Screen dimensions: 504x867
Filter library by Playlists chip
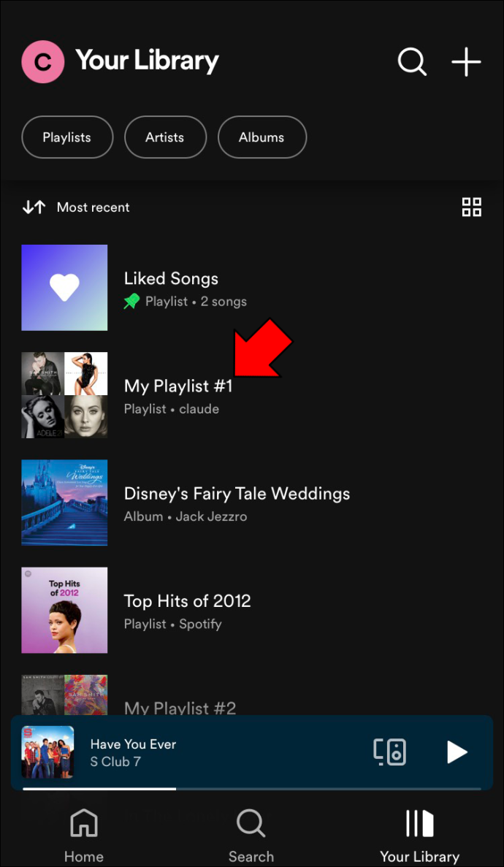67,137
